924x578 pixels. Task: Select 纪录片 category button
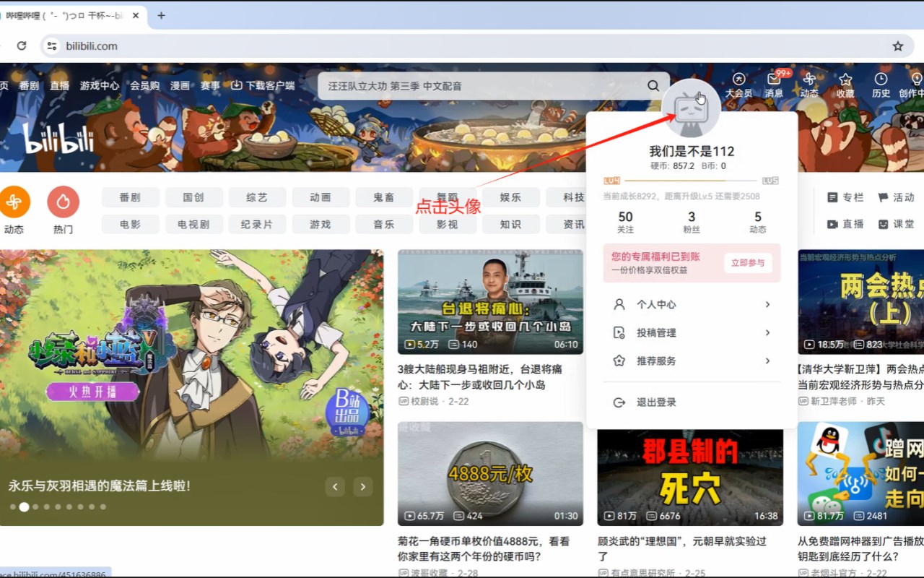pos(257,224)
